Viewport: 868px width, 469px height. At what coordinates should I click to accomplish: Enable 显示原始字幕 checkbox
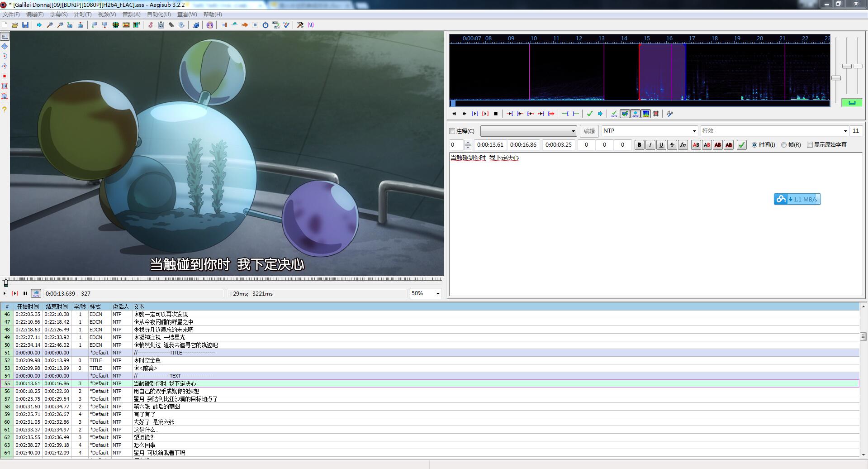pos(810,145)
